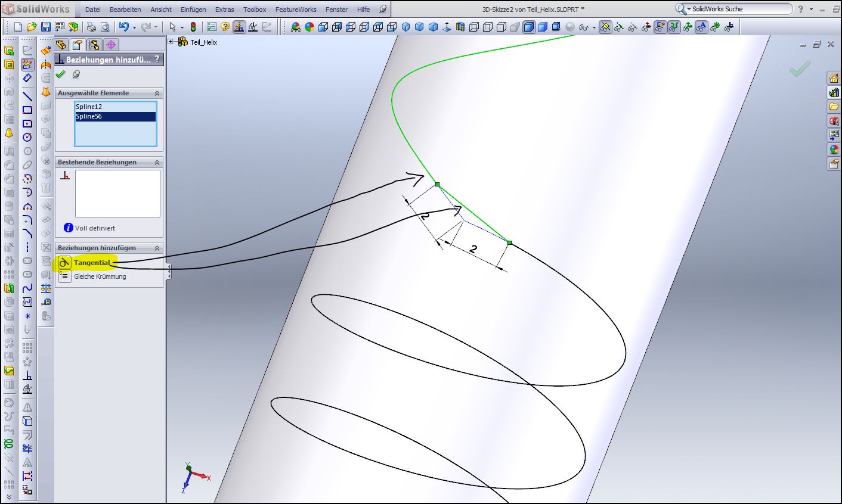This screenshot has width=842, height=504.
Task: Open a file with the folder icon
Action: click(x=32, y=27)
